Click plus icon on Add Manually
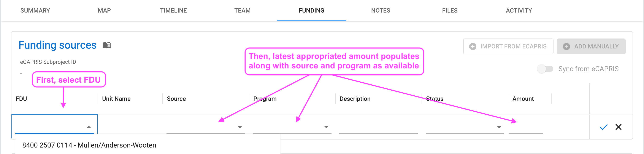 566,47
